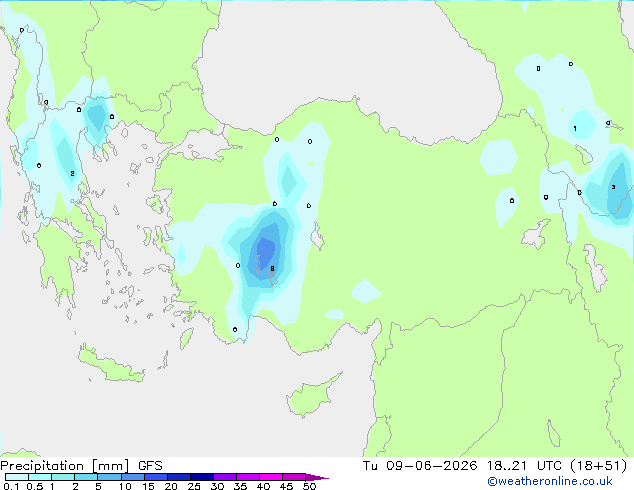Click the legend value "50"

click(x=309, y=486)
